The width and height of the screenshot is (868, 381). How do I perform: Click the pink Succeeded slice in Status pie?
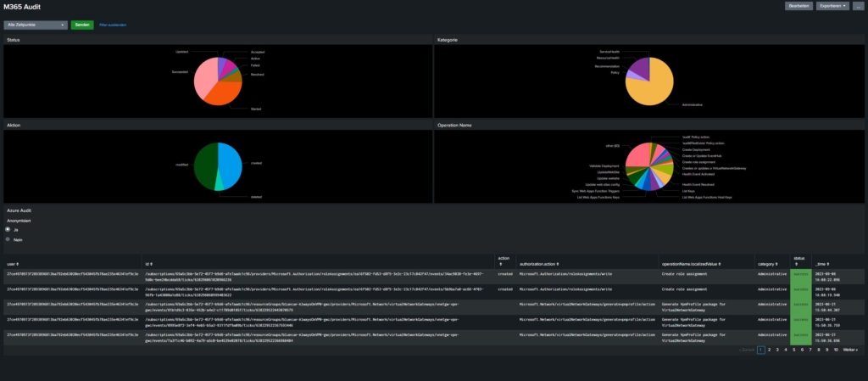click(x=203, y=77)
